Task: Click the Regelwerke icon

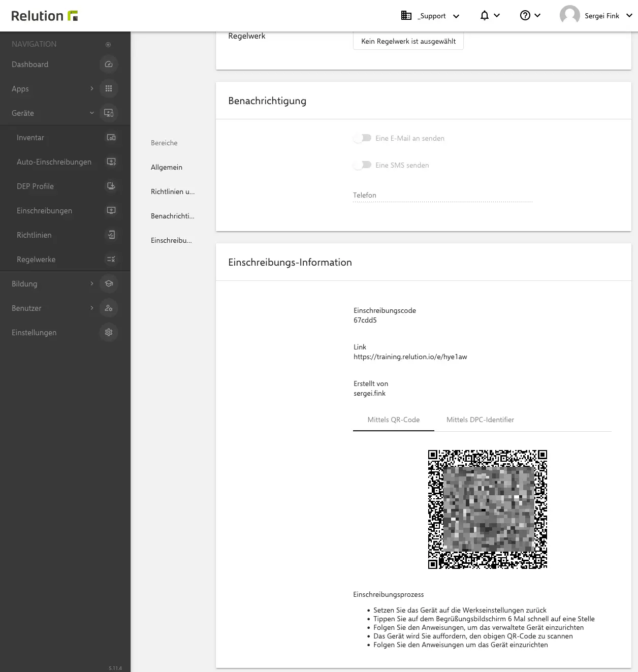Action: tap(111, 260)
